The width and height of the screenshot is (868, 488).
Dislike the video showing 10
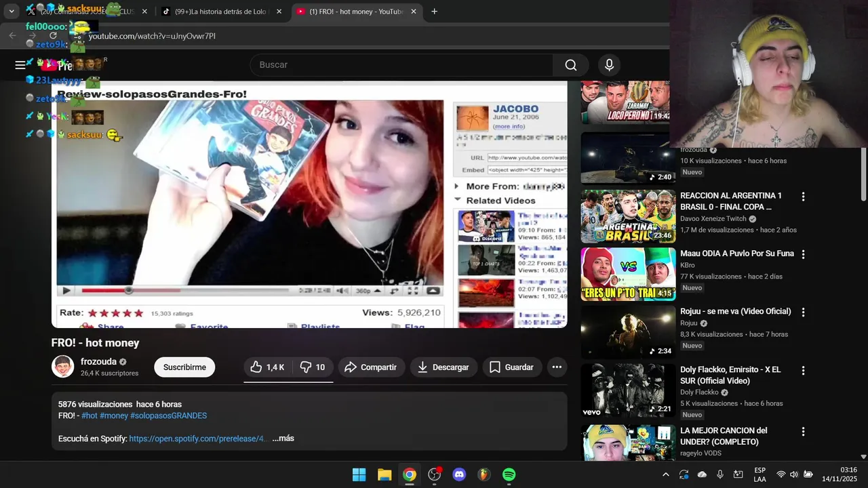tap(313, 367)
